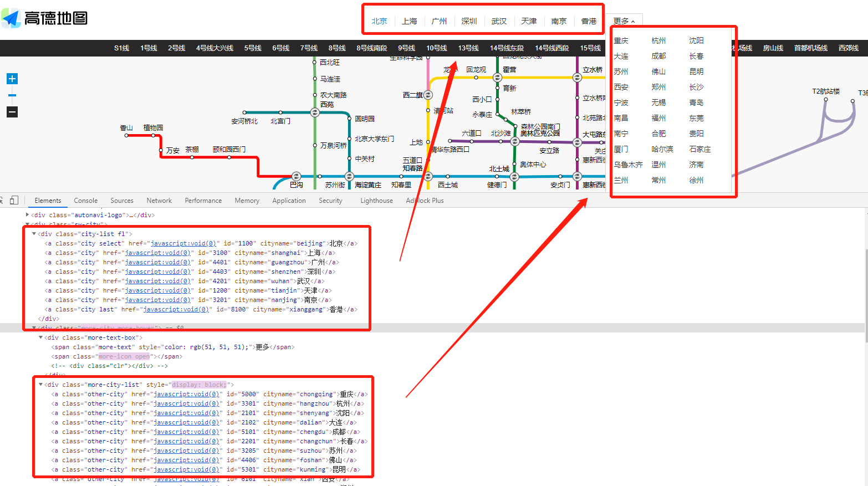The image size is (868, 486).
Task: Click the T2航站楼 station label
Action: (826, 91)
